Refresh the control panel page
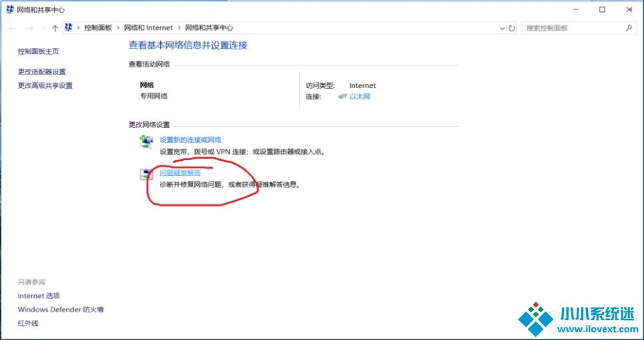 512,28
